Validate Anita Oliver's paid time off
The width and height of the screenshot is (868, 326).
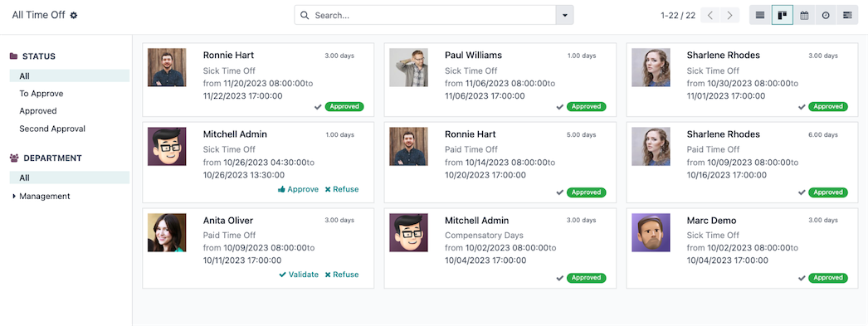point(299,275)
